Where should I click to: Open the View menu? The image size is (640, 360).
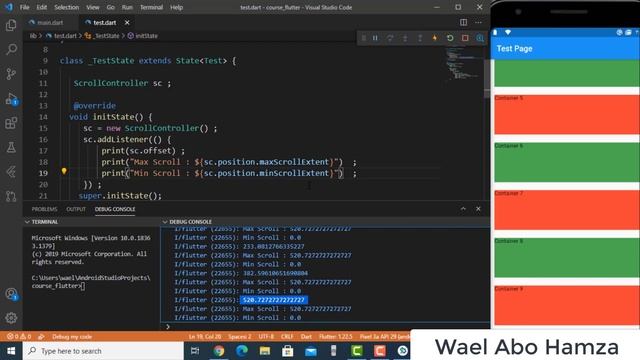pyautogui.click(x=93, y=7)
